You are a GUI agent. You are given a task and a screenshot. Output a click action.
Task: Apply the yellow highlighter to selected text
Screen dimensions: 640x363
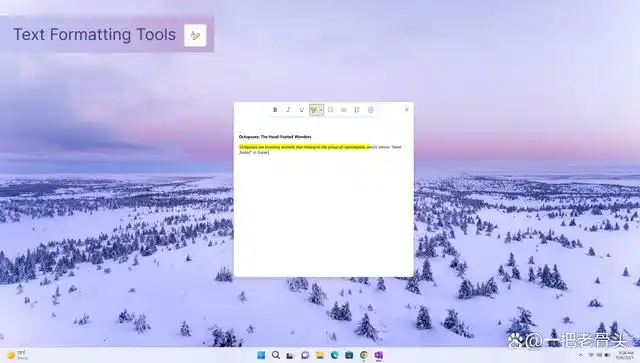click(313, 110)
